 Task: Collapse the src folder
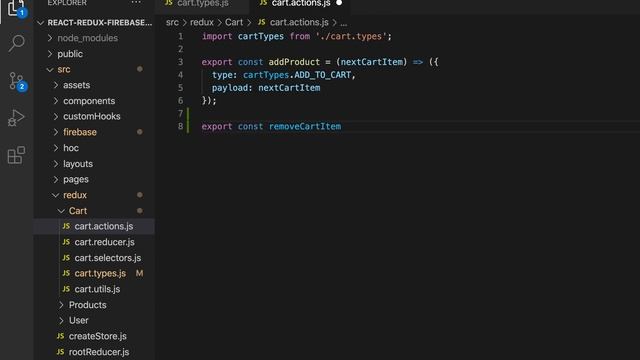(50, 69)
